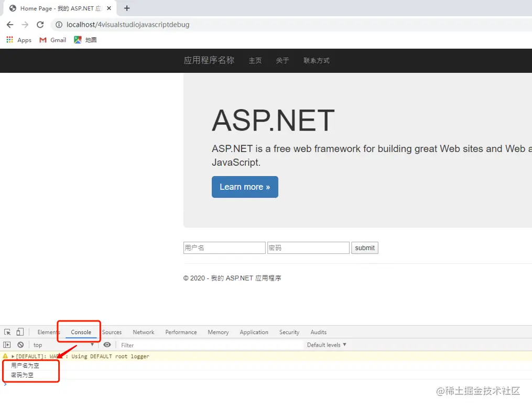This screenshot has height=408, width=532.
Task: Select the 密码为空 console message
Action: pyautogui.click(x=22, y=375)
